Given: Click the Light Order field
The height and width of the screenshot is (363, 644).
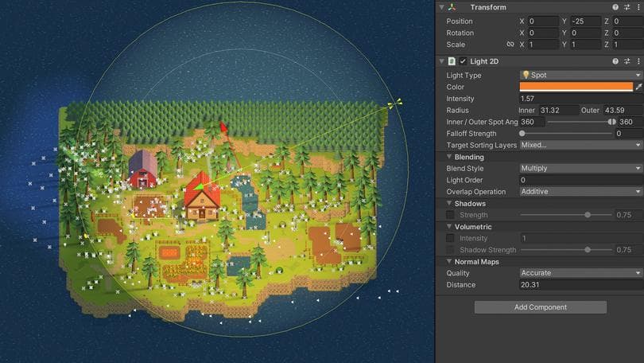Looking at the screenshot, I should (580, 180).
